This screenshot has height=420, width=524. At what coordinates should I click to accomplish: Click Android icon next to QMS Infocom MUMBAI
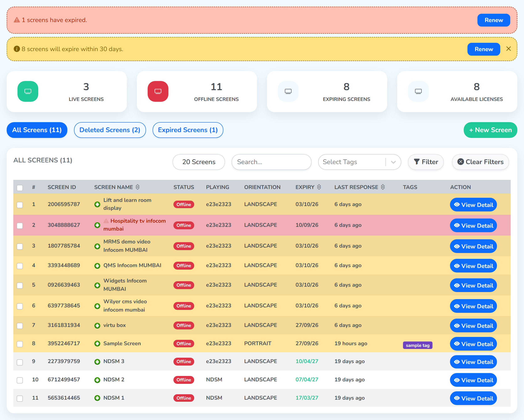coord(97,266)
